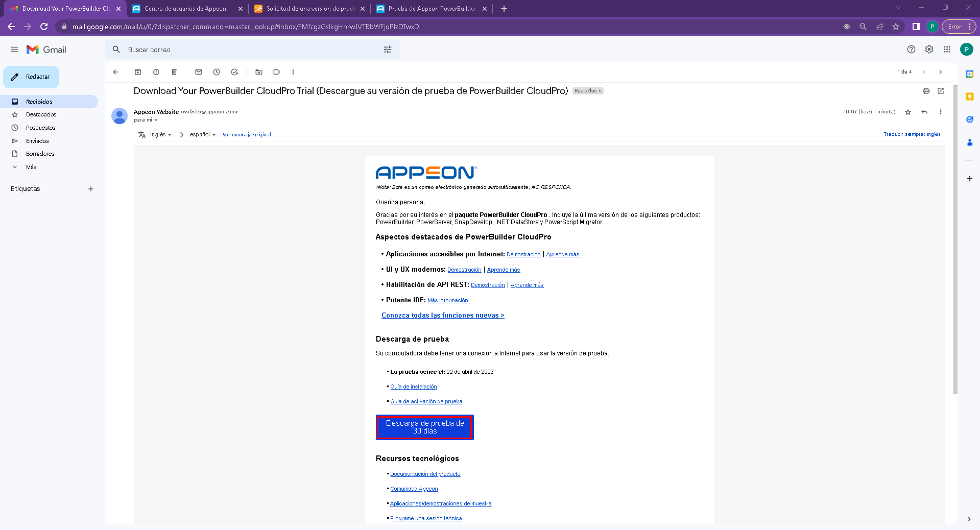The height and width of the screenshot is (530, 980).
Task: Reply to Appeon Website message
Action: click(x=924, y=112)
